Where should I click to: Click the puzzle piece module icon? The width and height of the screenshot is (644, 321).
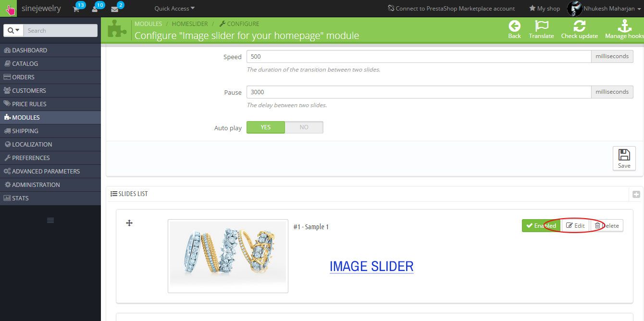(x=117, y=29)
